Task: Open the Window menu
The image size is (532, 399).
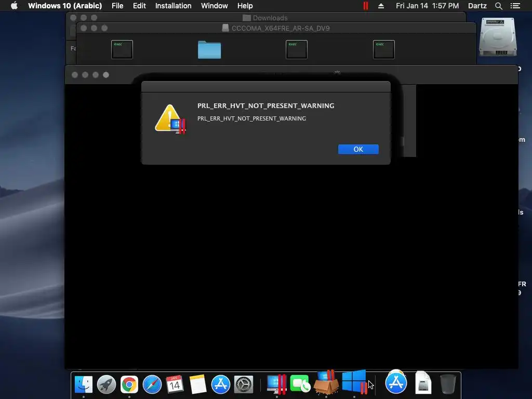Action: pyautogui.click(x=214, y=6)
